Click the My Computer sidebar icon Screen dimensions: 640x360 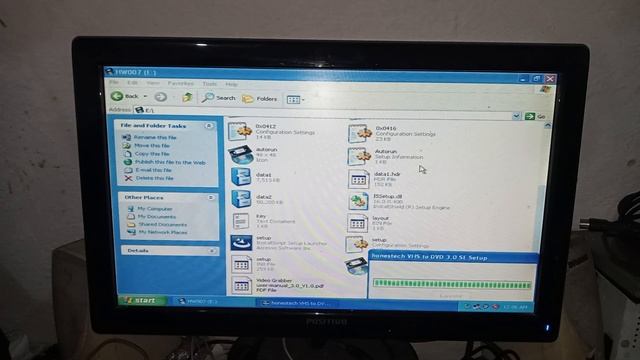[x=131, y=209]
